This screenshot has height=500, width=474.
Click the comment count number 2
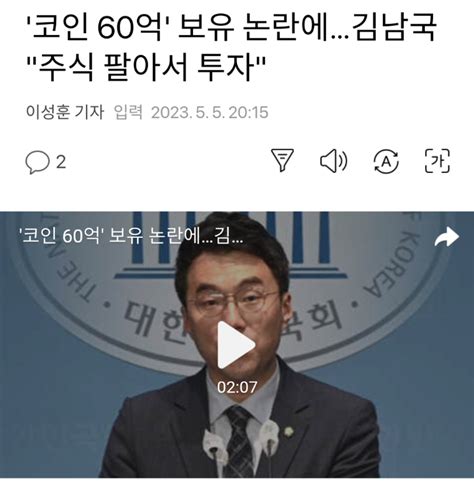point(61,162)
